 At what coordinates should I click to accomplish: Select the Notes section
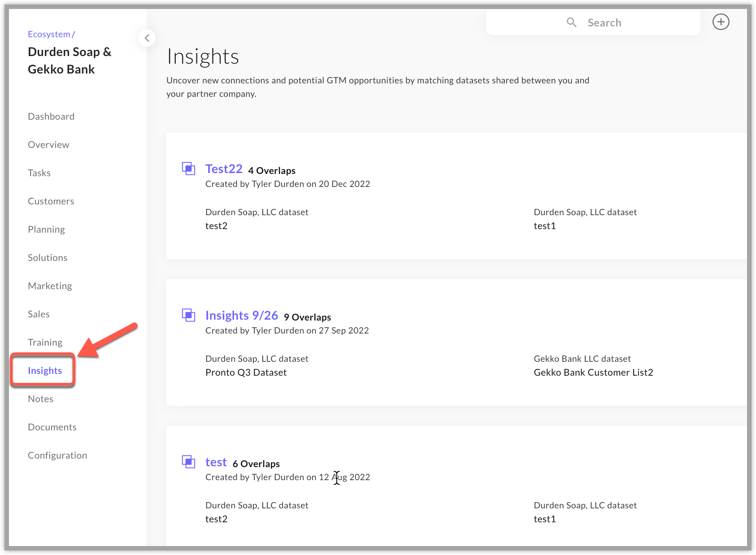[x=40, y=399]
